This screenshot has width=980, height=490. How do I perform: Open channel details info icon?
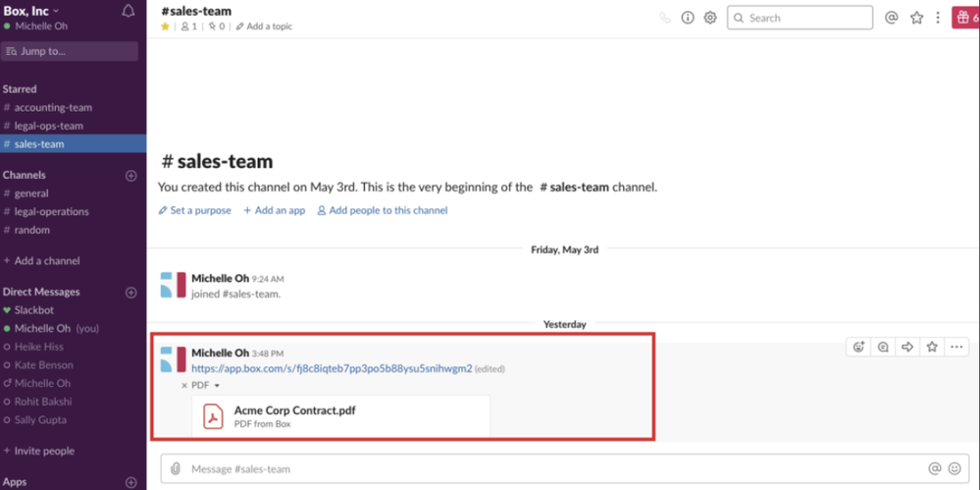click(688, 18)
